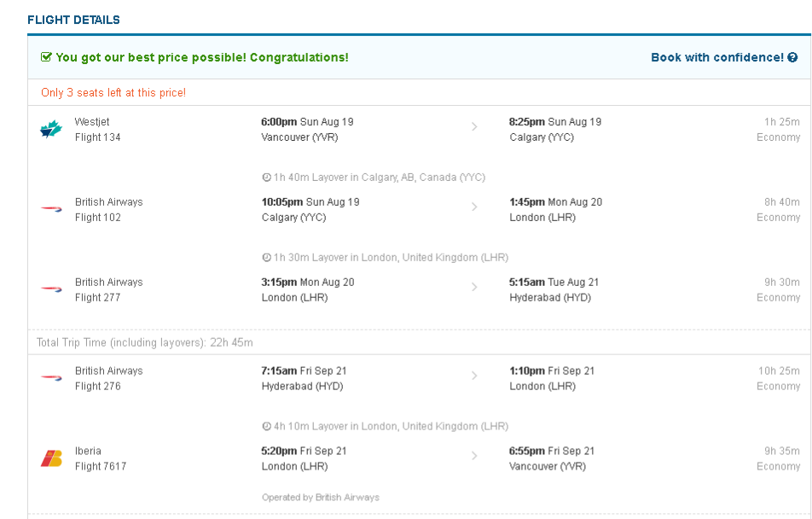Click the Total Trip Time summary line
Screen dimensions: 812x519
(x=145, y=342)
